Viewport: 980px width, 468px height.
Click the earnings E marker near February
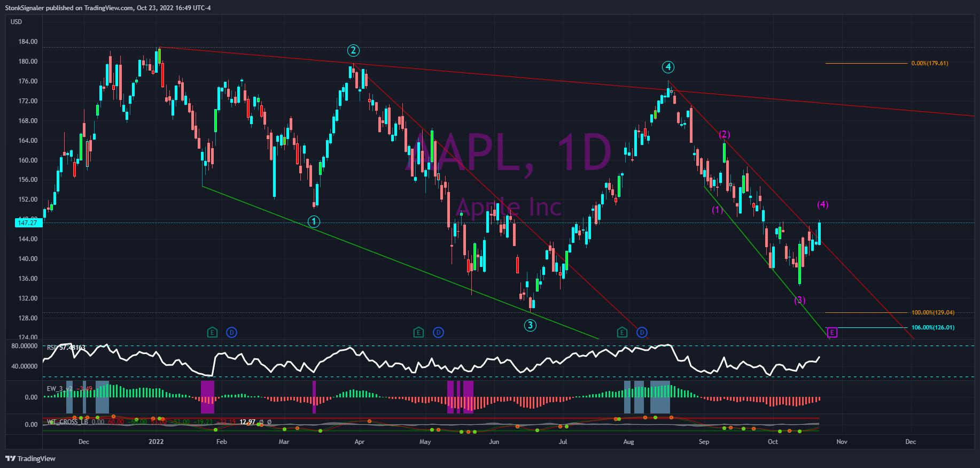pyautogui.click(x=212, y=333)
